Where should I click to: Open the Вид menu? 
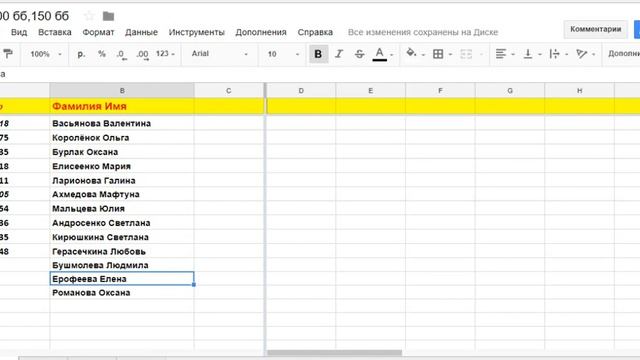19,32
